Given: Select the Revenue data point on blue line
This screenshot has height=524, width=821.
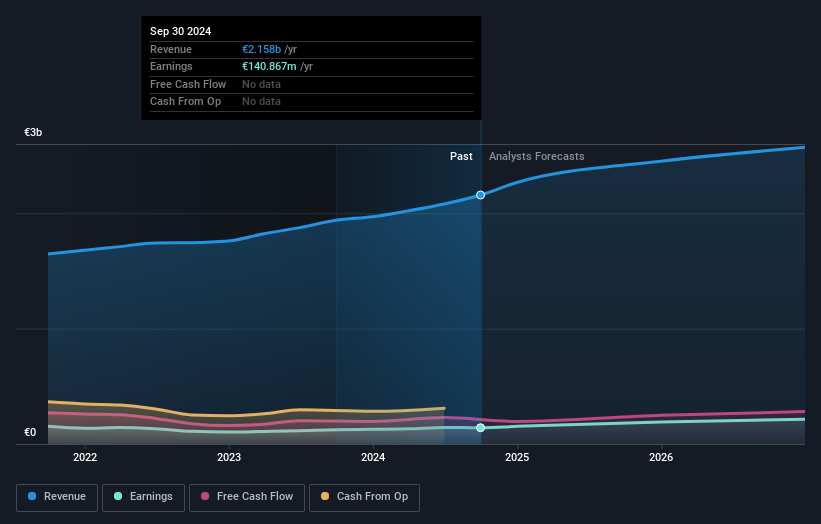Looking at the screenshot, I should 480,195.
